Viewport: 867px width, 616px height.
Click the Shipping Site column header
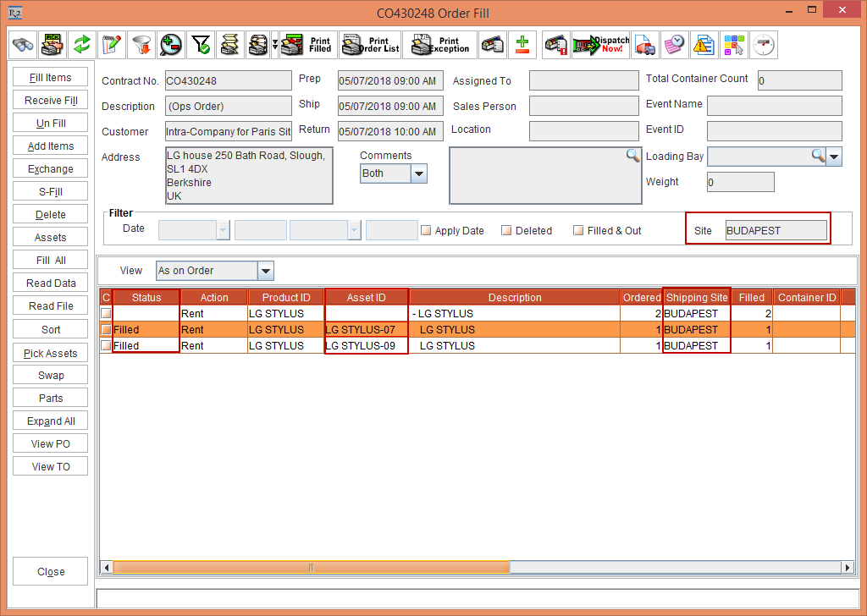click(x=696, y=298)
